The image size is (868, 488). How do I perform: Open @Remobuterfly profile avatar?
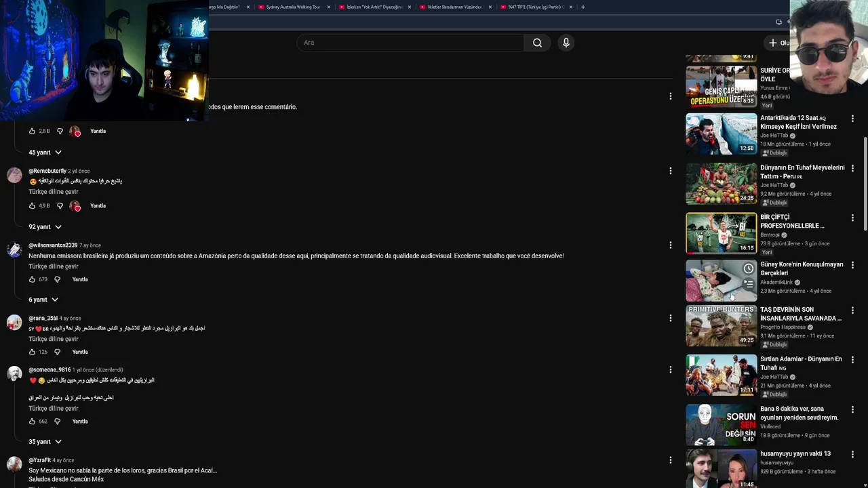(14, 175)
